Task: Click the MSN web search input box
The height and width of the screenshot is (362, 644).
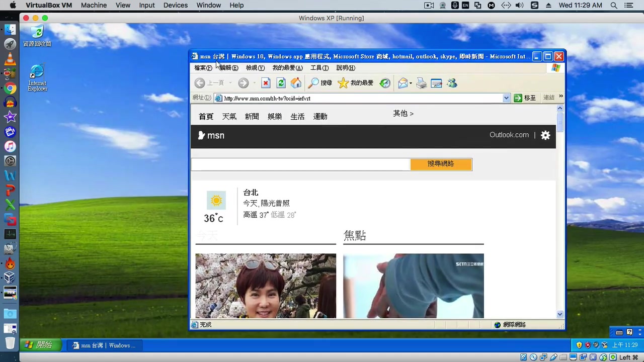Action: 300,164
